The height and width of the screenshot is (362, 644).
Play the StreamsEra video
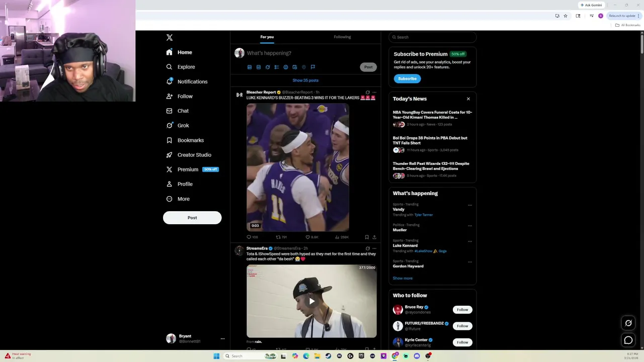(311, 301)
